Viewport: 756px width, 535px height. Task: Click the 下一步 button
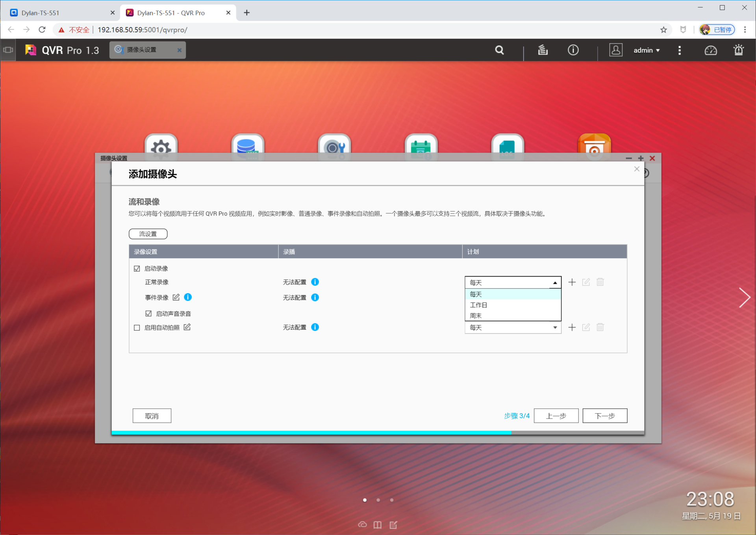(604, 416)
